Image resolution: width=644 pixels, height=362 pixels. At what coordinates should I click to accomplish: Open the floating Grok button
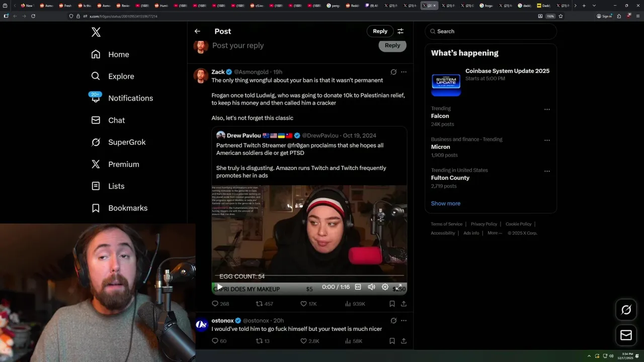tap(626, 310)
